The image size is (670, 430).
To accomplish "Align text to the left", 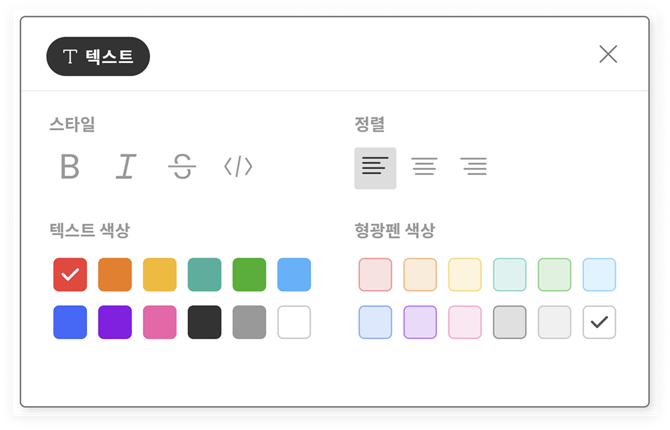I will pos(375,167).
